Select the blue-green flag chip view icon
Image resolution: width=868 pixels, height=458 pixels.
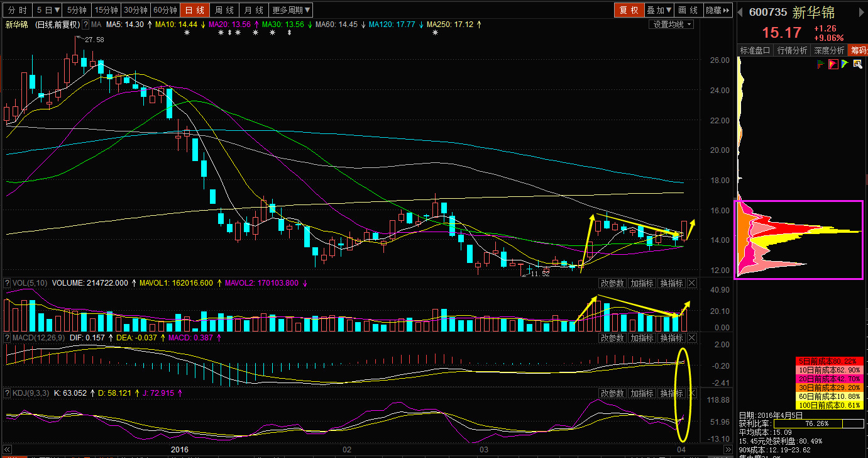845,64
